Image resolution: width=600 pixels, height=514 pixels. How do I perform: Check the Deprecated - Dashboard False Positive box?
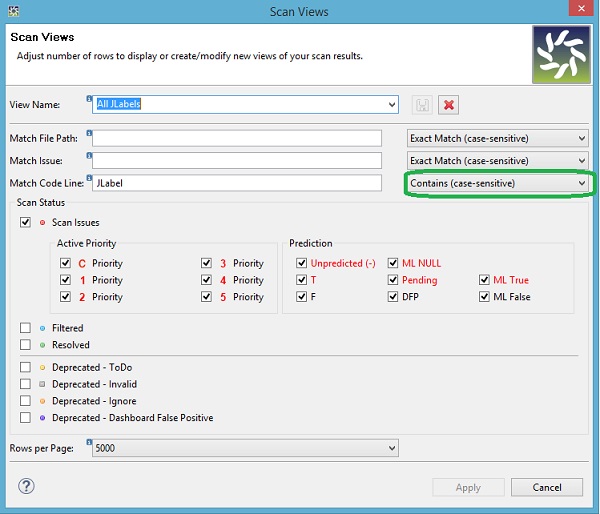click(x=26, y=418)
